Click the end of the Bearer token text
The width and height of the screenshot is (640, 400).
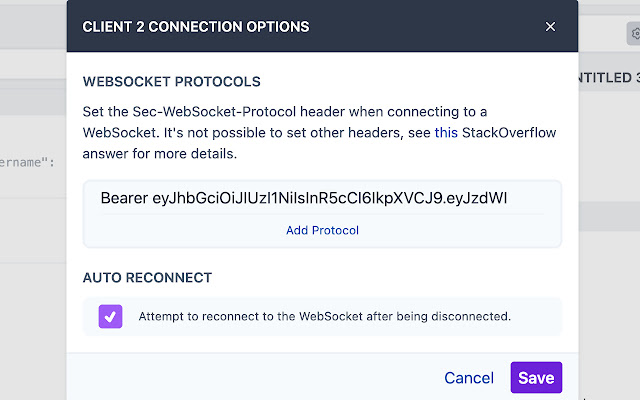point(506,198)
